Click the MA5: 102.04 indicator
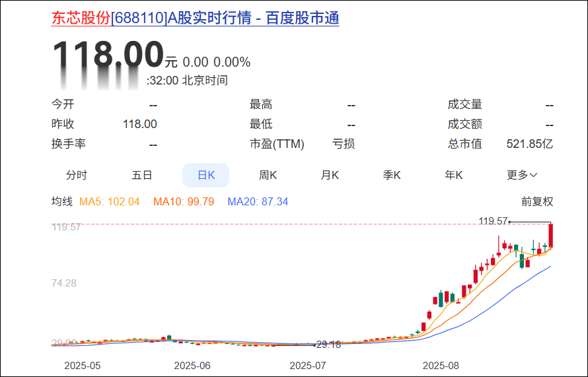 [110, 201]
